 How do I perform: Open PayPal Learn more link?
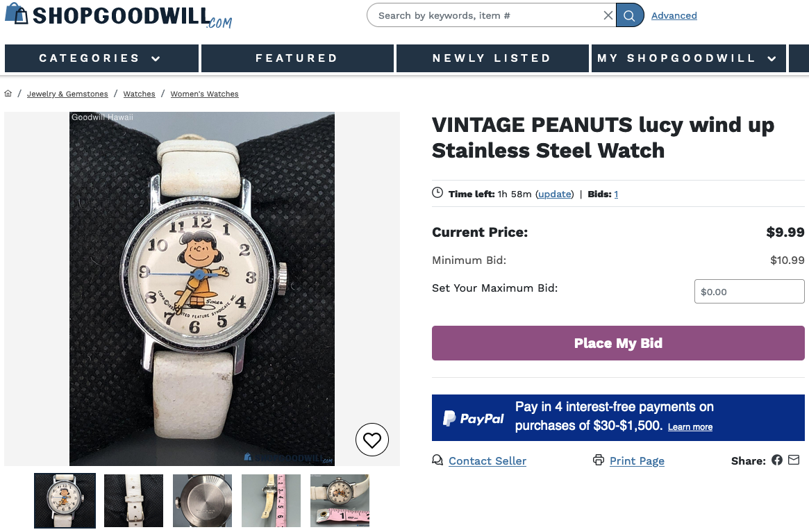point(690,427)
